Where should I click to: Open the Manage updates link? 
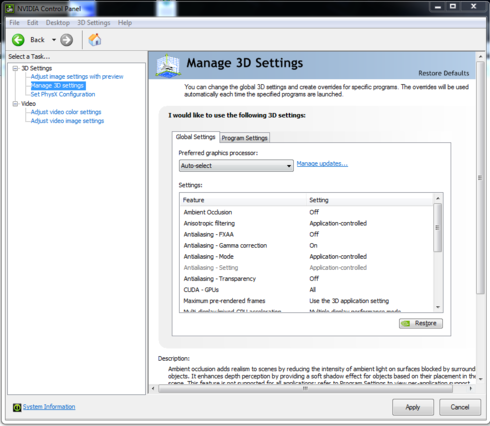[322, 164]
